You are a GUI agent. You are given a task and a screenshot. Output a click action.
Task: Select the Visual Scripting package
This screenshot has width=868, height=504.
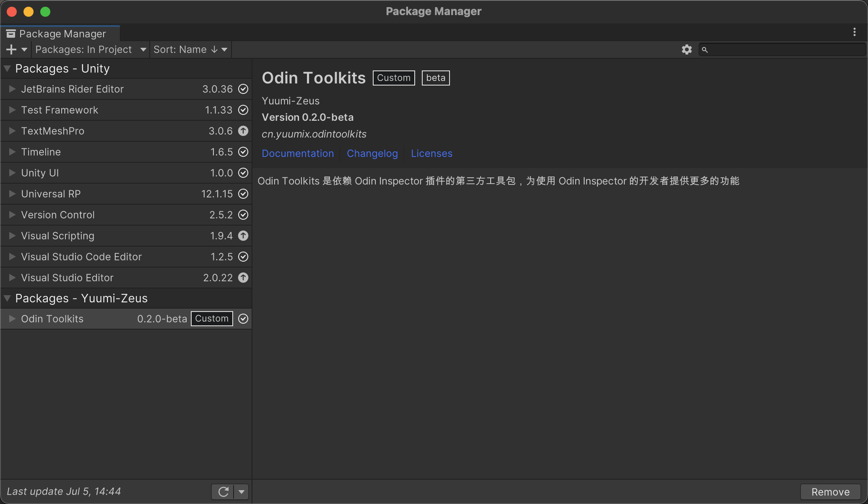[126, 236]
